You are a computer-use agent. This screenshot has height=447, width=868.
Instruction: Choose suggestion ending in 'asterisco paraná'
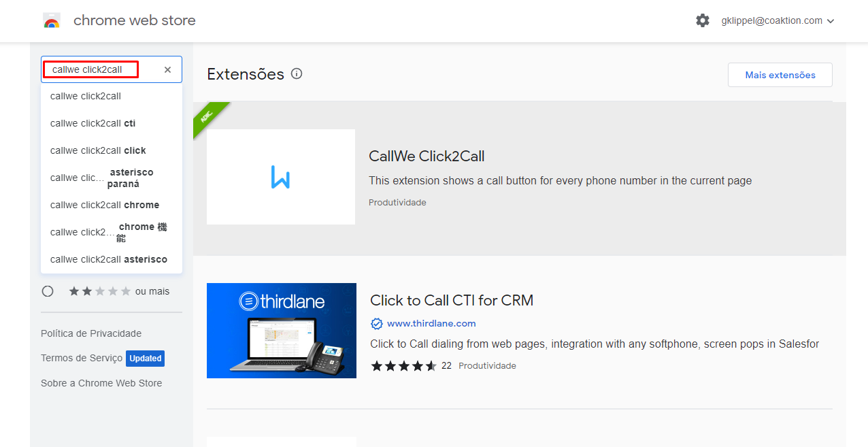coord(112,178)
